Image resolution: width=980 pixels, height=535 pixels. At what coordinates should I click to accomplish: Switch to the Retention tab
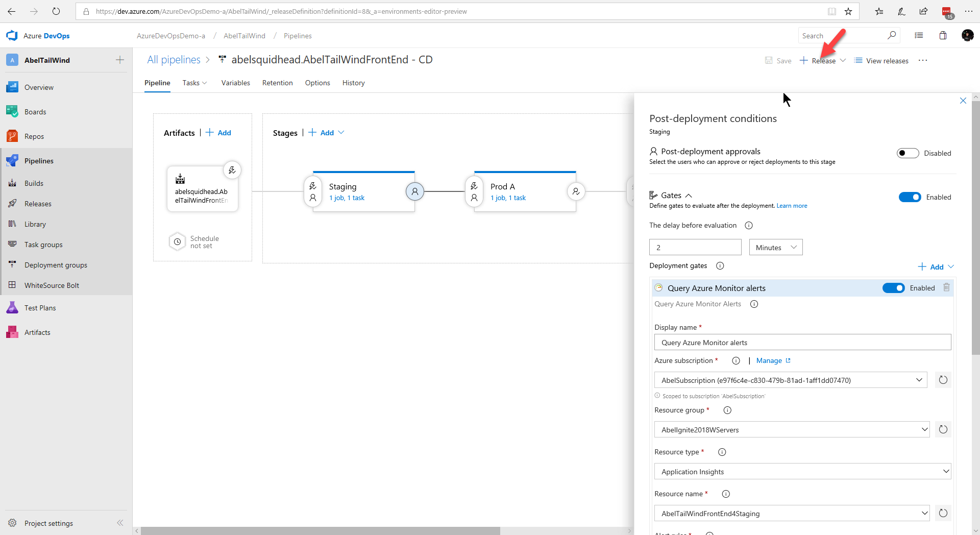point(277,83)
